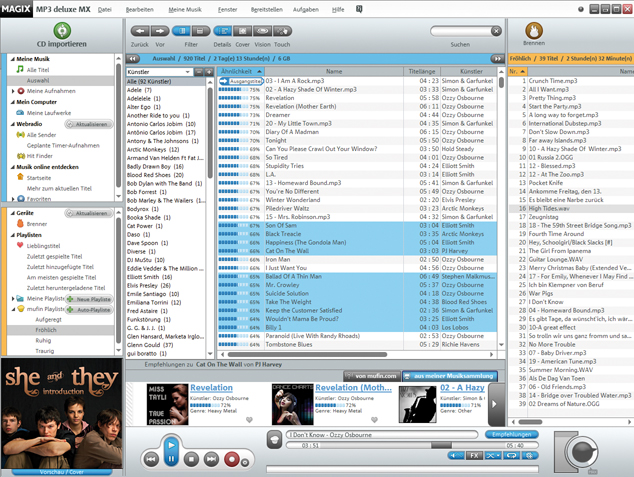Go forward with the Vor arrow

160,31
